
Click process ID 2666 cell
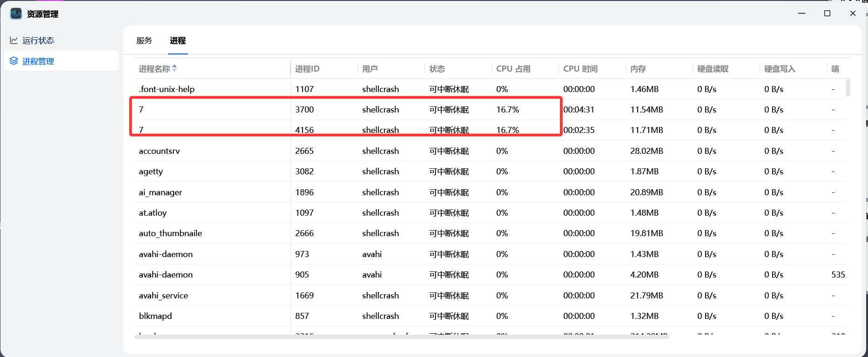(x=304, y=233)
